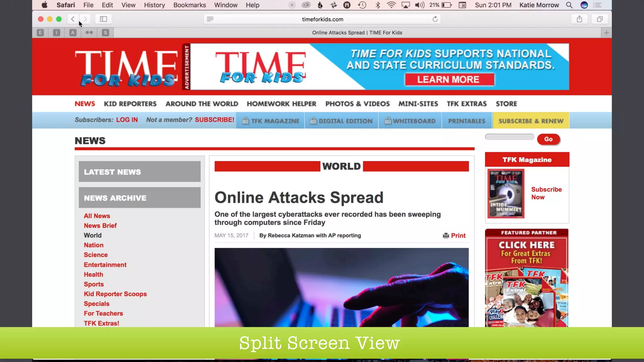This screenshot has width=644, height=362.
Task: Open the pinned tab labeled A
Action: [73, 33]
